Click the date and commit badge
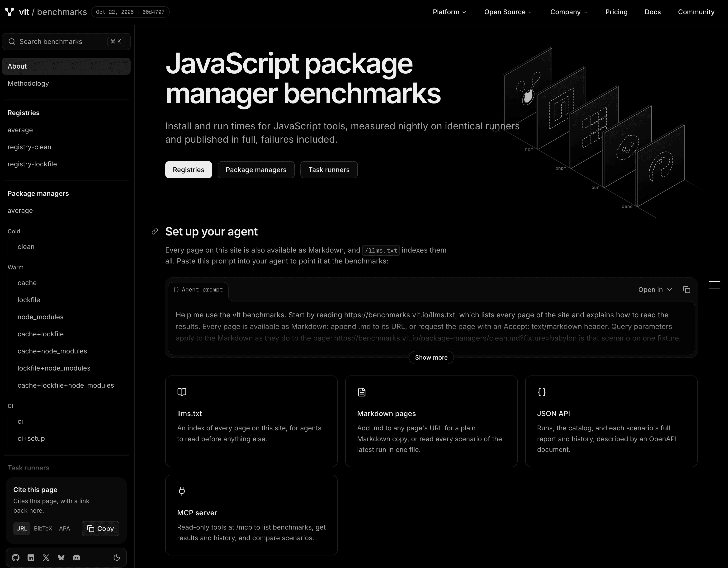This screenshot has width=728, height=568. pyautogui.click(x=130, y=12)
